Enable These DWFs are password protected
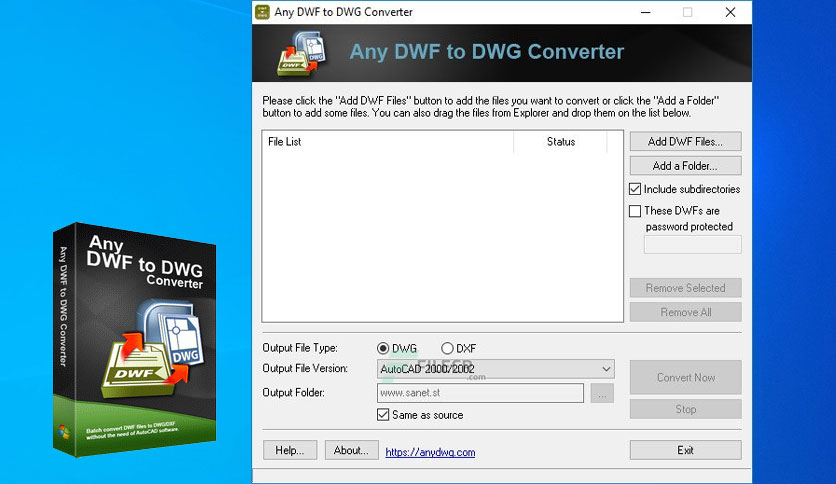This screenshot has width=836, height=484. click(x=635, y=211)
